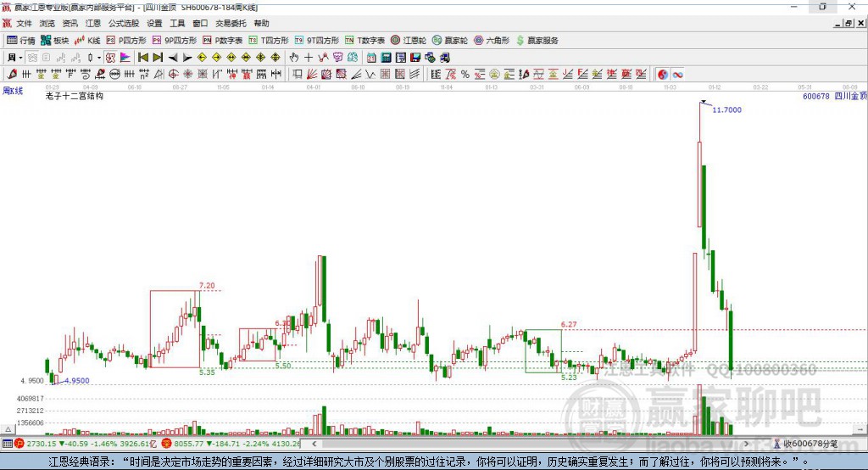Open the T数字表 tool

(x=364, y=41)
